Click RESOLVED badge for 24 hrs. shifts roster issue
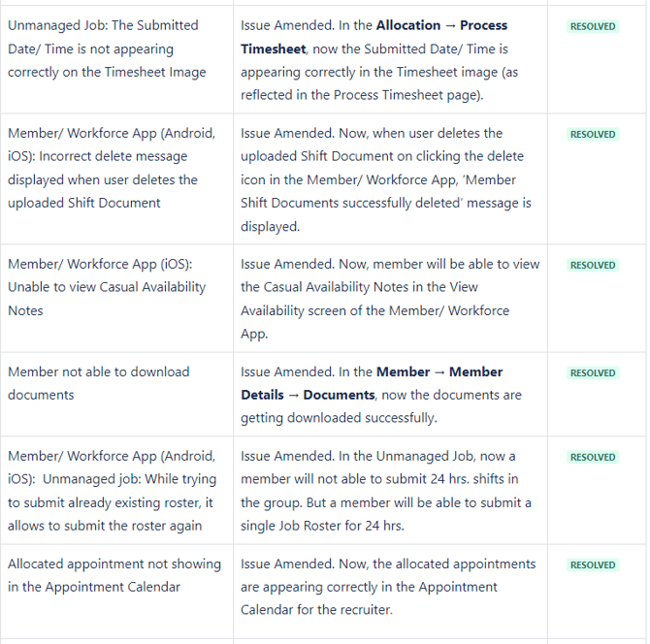 click(x=593, y=457)
